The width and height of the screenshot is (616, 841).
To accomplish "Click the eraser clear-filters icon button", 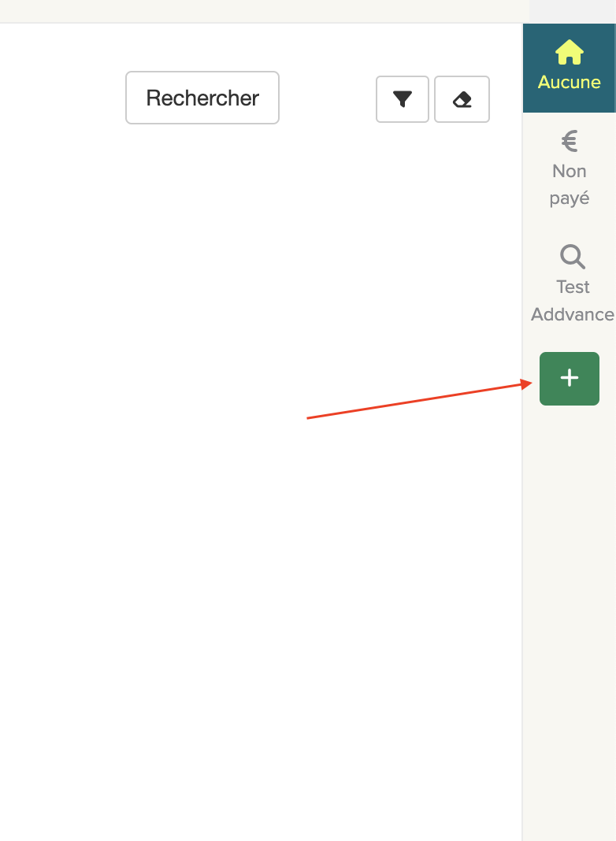I will point(462,99).
